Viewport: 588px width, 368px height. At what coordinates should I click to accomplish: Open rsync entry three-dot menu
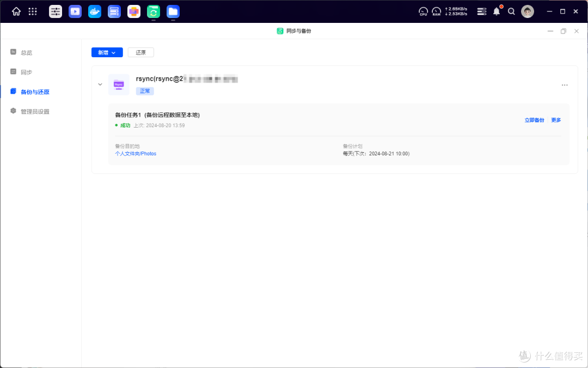pos(565,85)
